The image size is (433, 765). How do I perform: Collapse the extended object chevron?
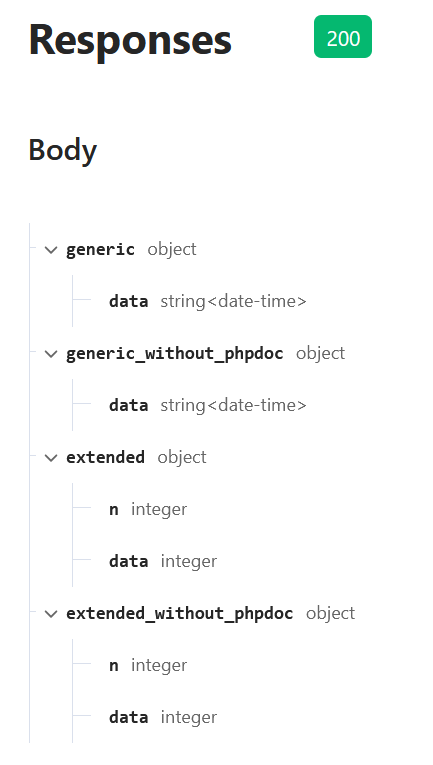coord(51,458)
